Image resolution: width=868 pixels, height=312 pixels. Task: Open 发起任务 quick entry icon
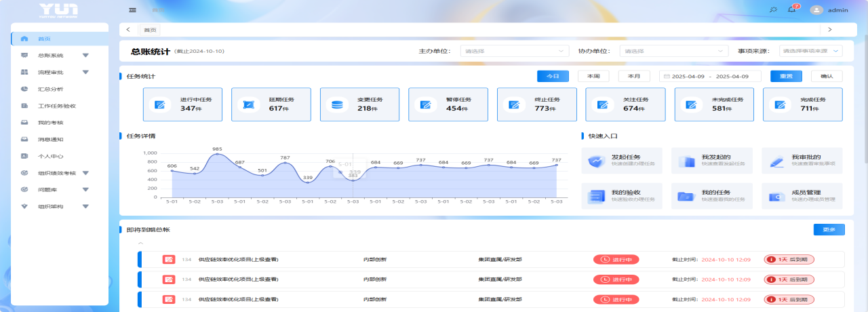click(x=595, y=161)
